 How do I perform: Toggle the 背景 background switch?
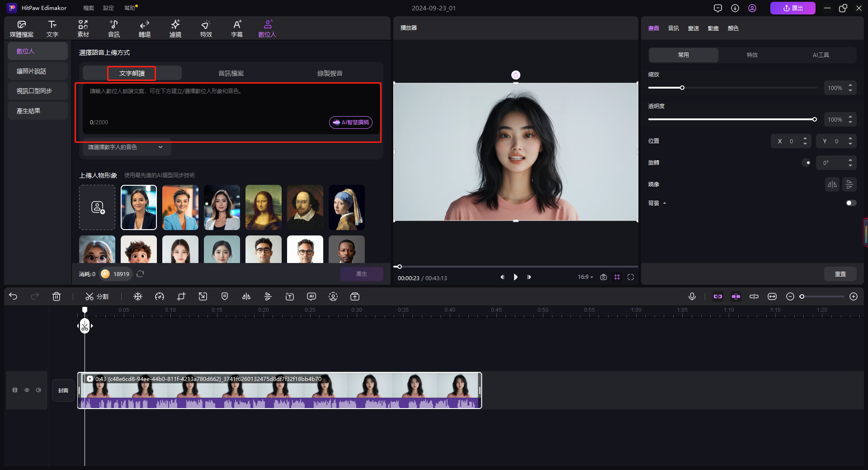click(851, 203)
